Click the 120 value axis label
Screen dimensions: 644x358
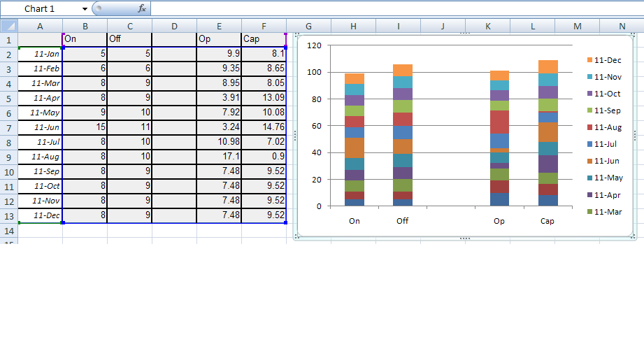coord(314,45)
